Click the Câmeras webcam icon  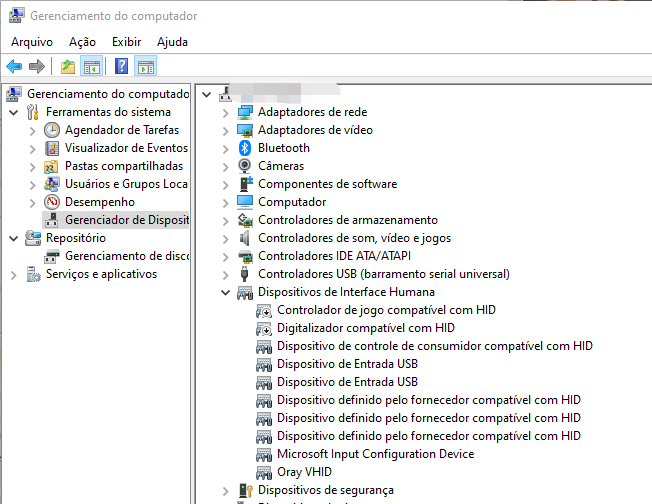coord(244,166)
